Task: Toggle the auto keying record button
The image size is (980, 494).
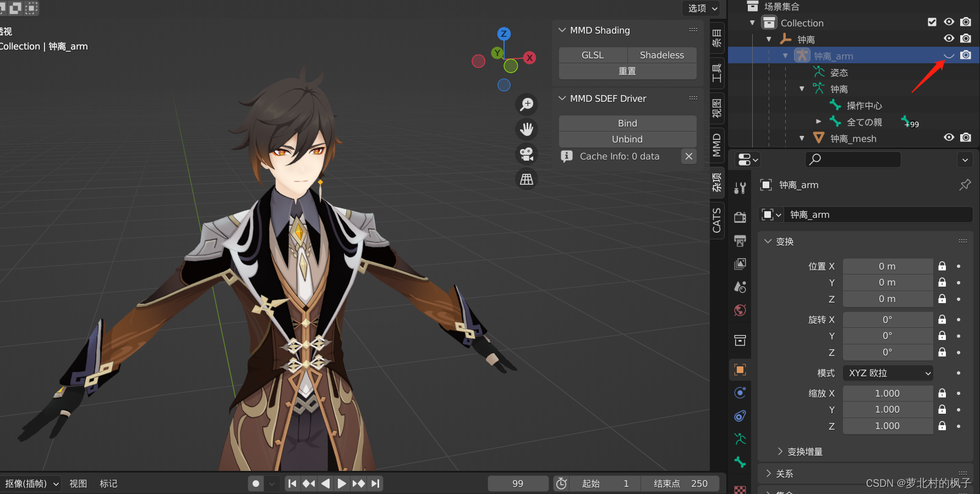Action: [256, 484]
